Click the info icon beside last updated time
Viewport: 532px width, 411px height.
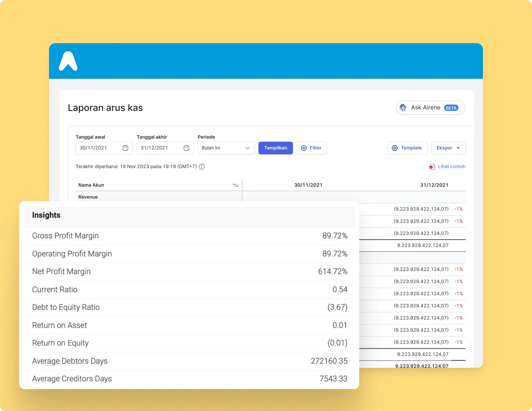(202, 167)
